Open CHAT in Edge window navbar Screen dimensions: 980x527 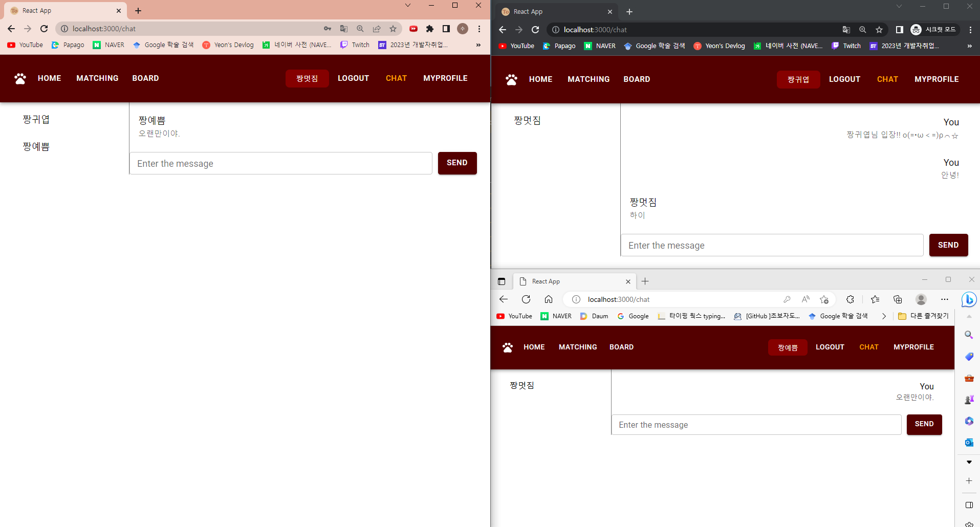[x=869, y=347]
